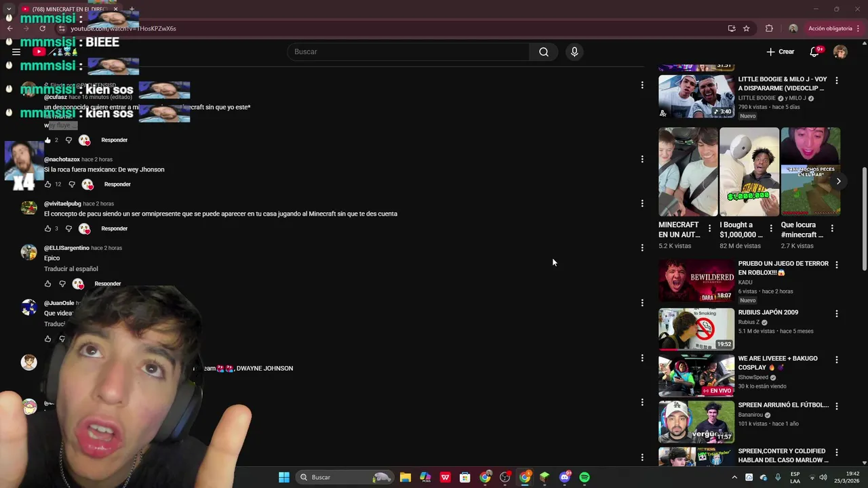Show hidden system tray icons

(734, 477)
